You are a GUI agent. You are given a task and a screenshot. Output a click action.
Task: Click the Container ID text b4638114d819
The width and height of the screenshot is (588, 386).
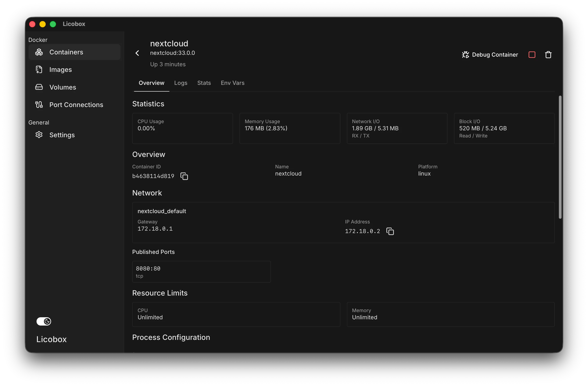(x=153, y=176)
